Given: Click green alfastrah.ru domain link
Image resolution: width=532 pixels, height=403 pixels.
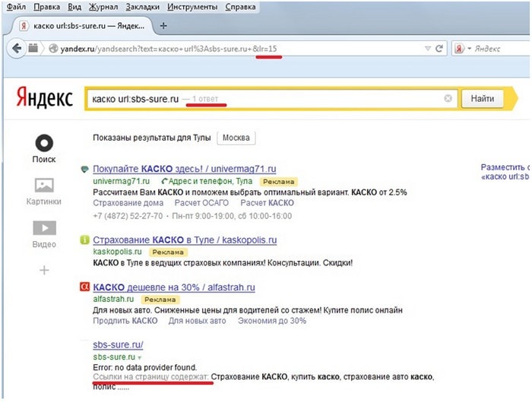Looking at the screenshot, I should click(113, 299).
